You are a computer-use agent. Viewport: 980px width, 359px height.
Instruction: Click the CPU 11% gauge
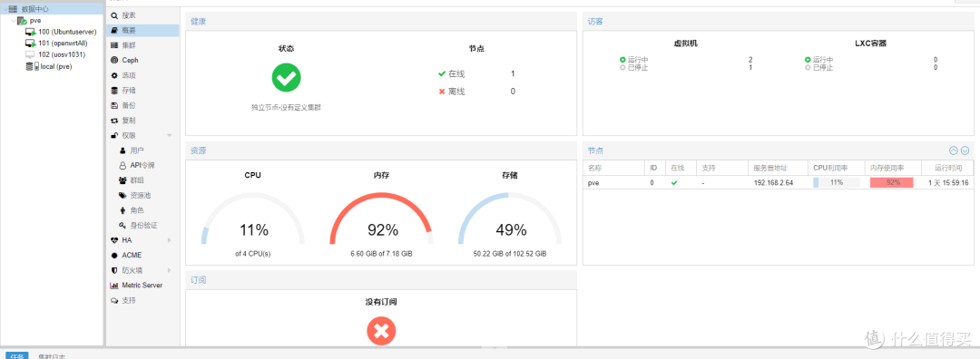click(x=253, y=218)
